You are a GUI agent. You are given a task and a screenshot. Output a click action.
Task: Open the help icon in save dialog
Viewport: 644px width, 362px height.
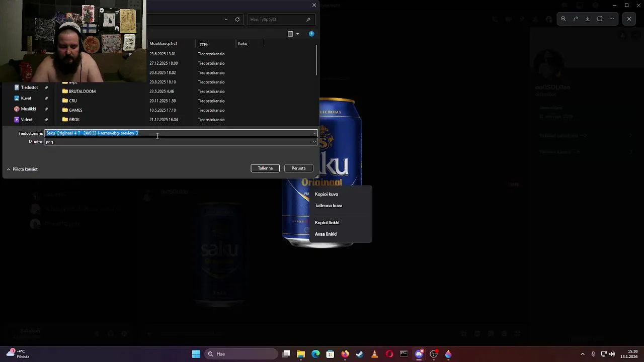click(311, 34)
